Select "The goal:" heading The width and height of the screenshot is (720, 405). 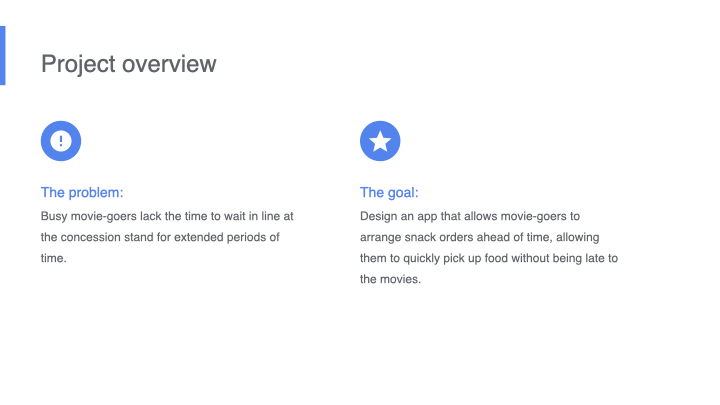tap(389, 192)
